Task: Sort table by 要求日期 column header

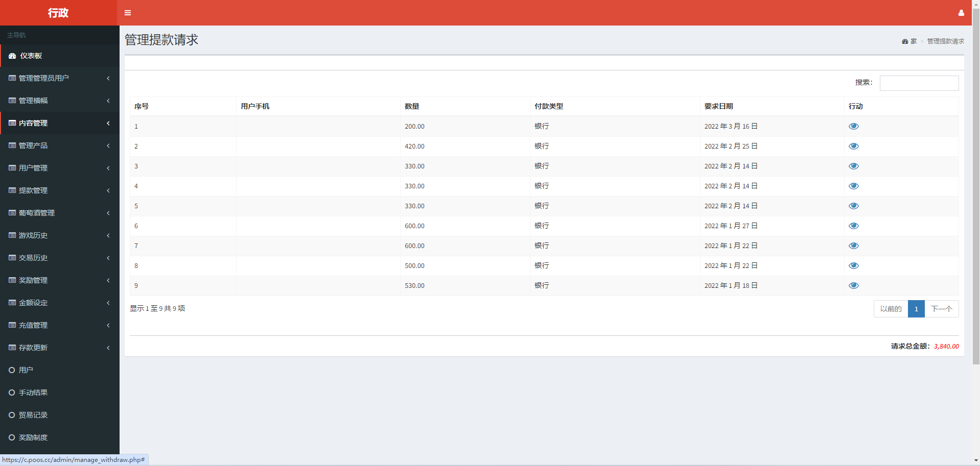Action: 772,106
